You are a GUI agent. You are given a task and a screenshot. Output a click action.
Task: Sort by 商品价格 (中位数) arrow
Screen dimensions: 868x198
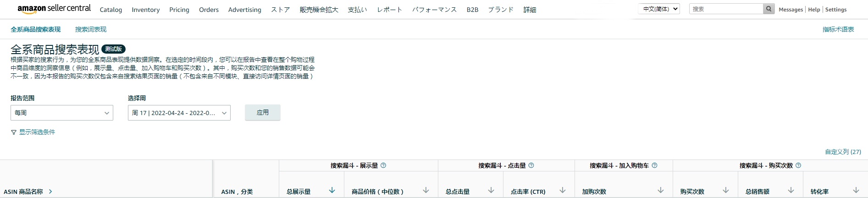pyautogui.click(x=426, y=190)
